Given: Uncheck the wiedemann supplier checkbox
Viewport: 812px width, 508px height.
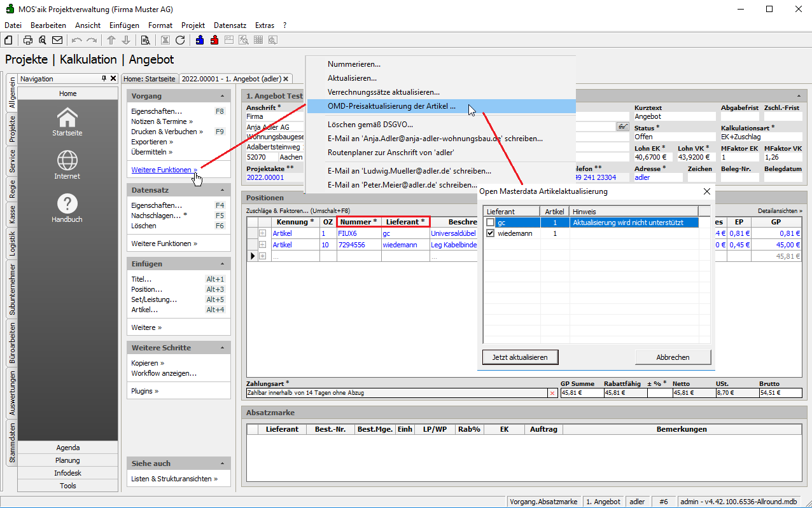Looking at the screenshot, I should coord(490,233).
